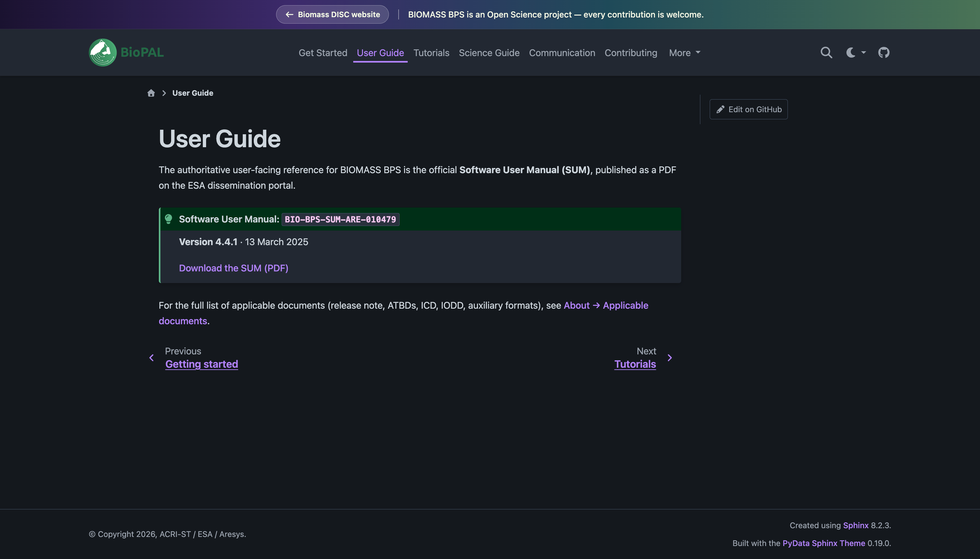This screenshot has width=980, height=559.
Task: Open the Science Guide tab
Action: [x=489, y=53]
